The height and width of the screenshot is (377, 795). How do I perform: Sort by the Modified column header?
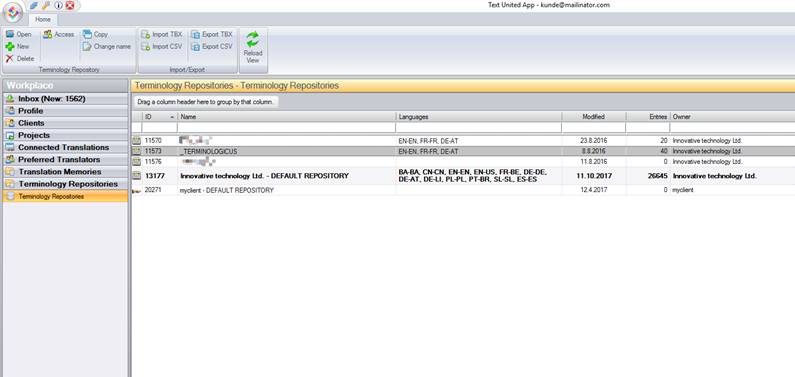pyautogui.click(x=594, y=117)
